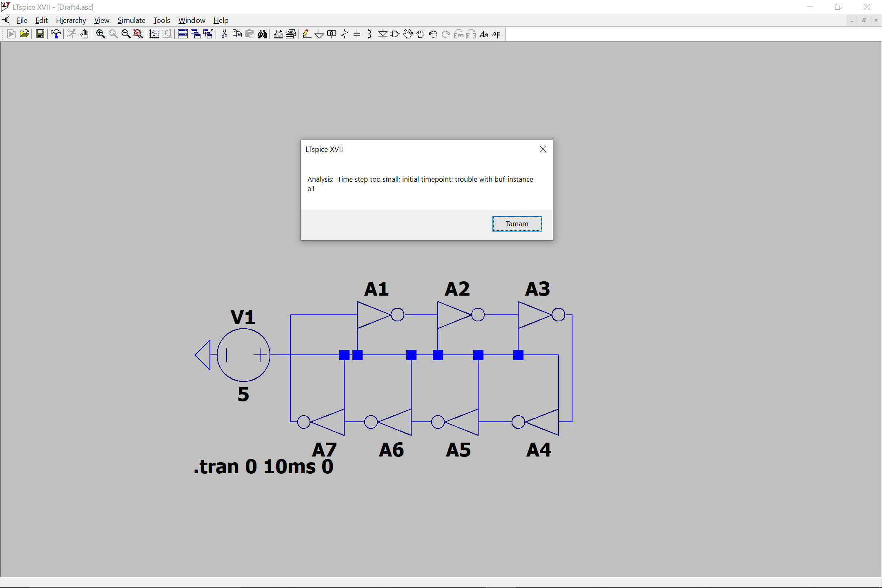Viewport: 882px width, 588px height.
Task: Place a Diode component
Action: click(x=383, y=34)
